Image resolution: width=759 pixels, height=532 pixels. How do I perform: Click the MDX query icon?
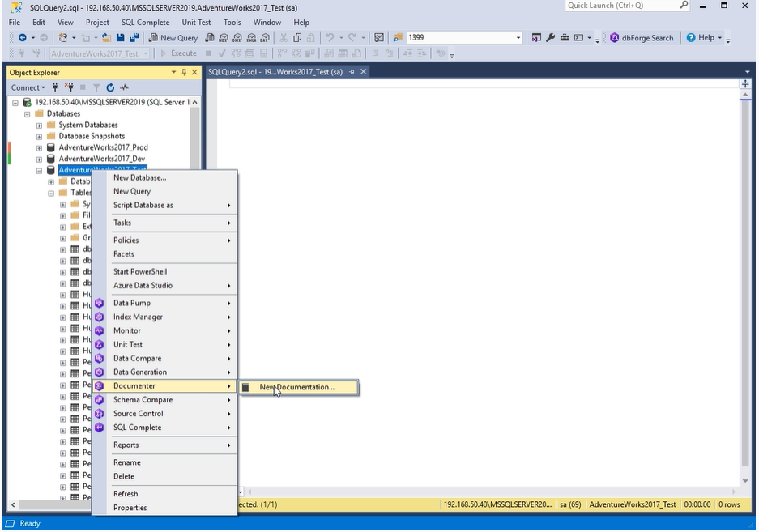[224, 38]
